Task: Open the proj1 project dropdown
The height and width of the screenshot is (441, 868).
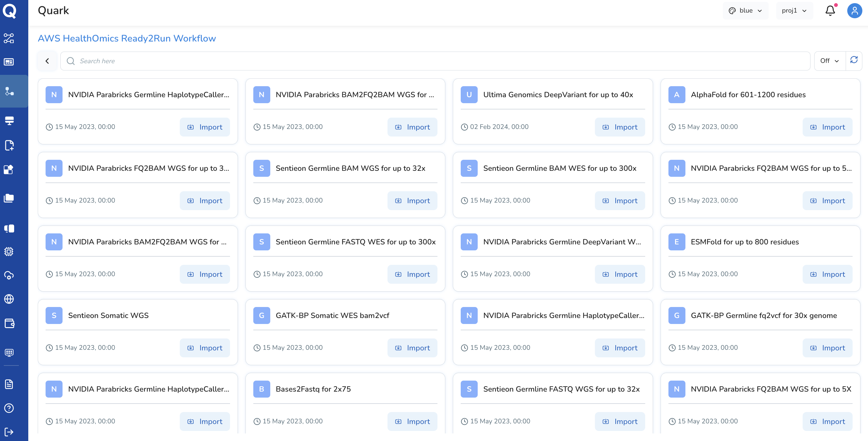Action: 794,11
